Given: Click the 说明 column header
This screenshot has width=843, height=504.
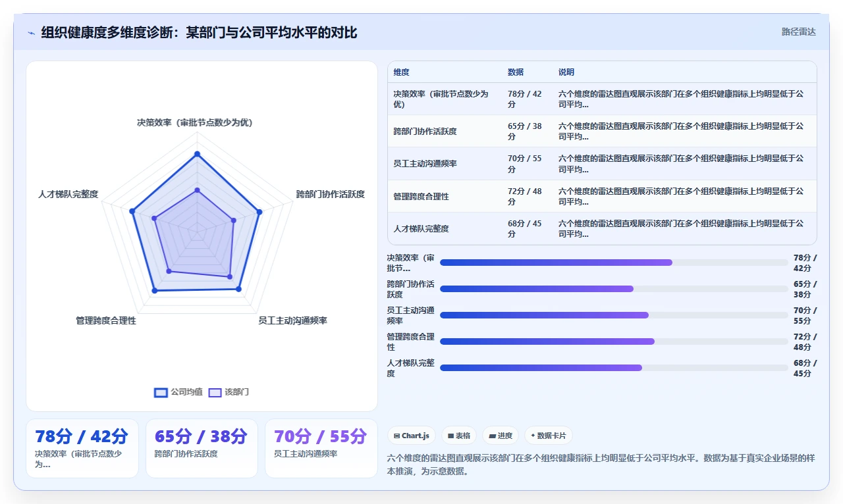Looking at the screenshot, I should (x=566, y=72).
